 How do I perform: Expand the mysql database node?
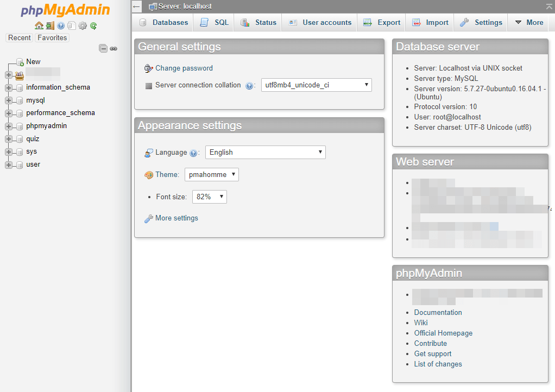coord(9,100)
